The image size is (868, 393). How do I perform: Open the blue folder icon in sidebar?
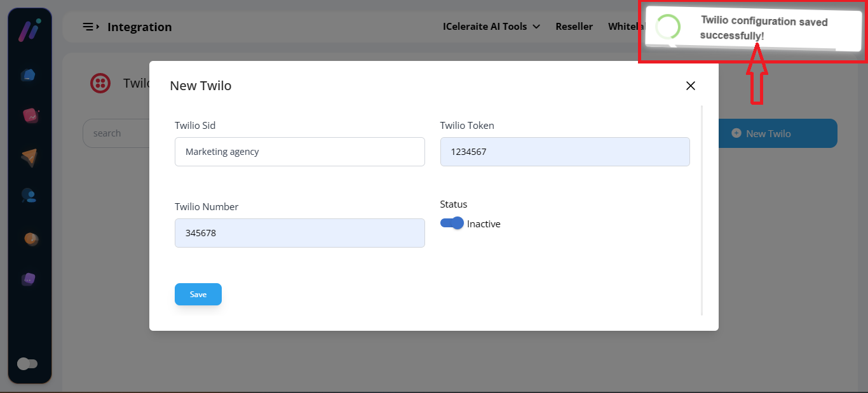pyautogui.click(x=29, y=75)
